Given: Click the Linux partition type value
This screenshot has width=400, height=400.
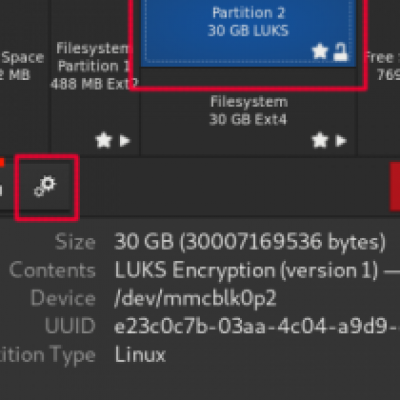Looking at the screenshot, I should tap(140, 354).
